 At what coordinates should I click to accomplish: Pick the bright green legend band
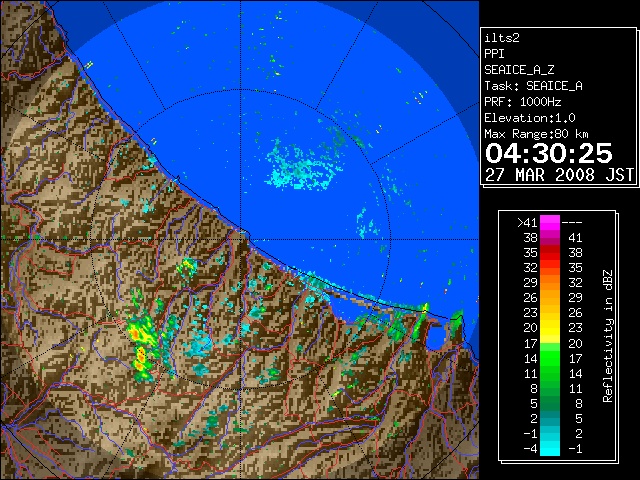[550, 358]
